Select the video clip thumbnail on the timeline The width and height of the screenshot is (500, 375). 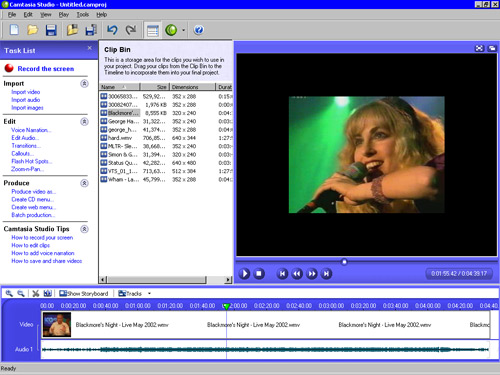click(x=57, y=324)
